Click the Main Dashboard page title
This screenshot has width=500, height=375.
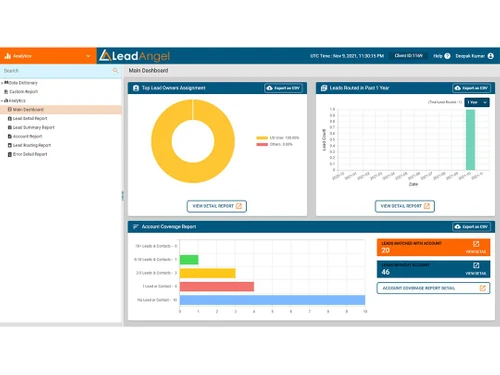coord(148,71)
